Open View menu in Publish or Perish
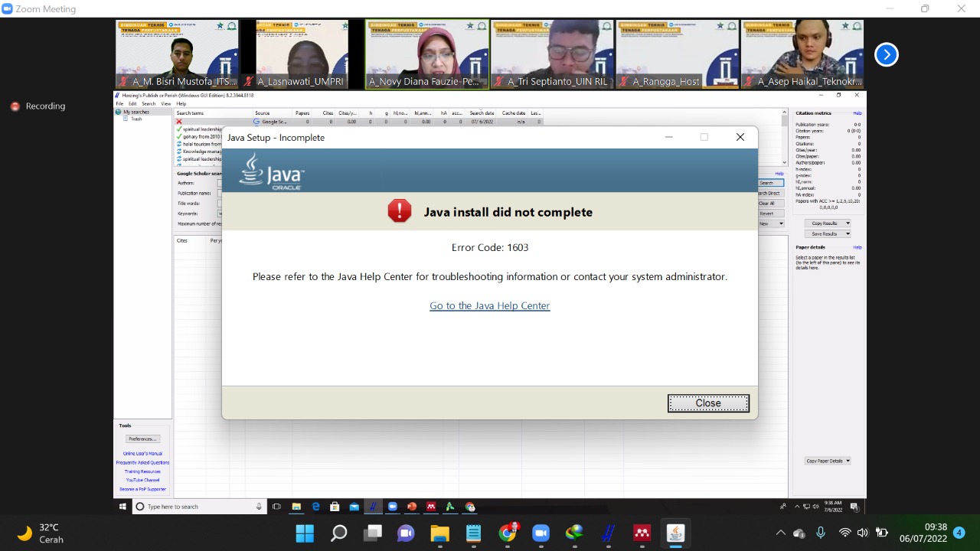The height and width of the screenshot is (551, 980). tap(166, 103)
